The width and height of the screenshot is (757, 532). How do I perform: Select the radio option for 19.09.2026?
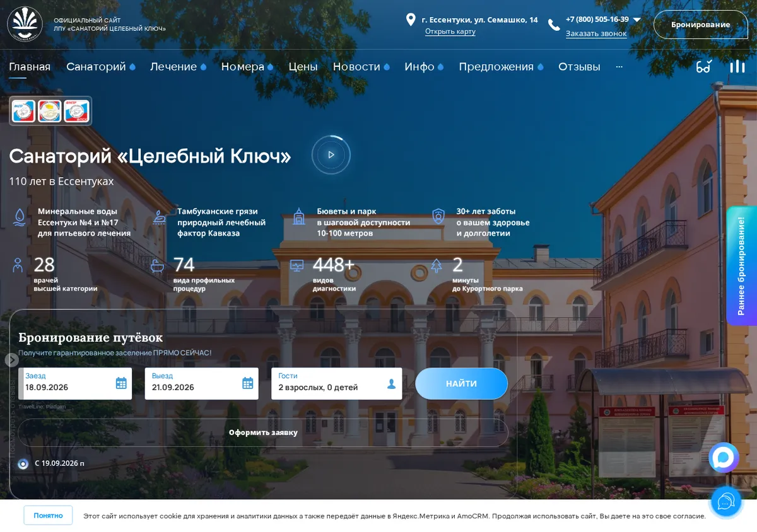23,464
